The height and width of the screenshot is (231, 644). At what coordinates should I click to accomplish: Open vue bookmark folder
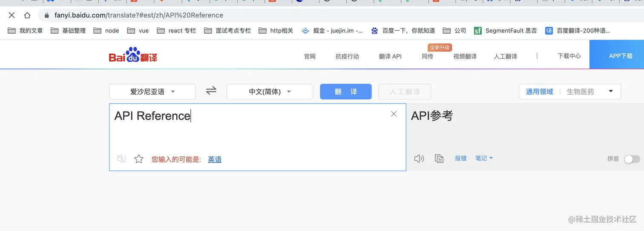(x=138, y=31)
